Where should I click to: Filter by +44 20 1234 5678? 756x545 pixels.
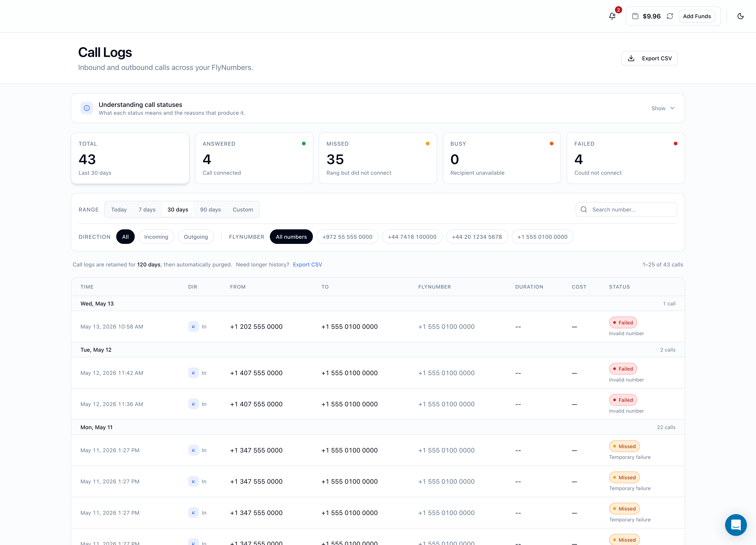coord(477,237)
